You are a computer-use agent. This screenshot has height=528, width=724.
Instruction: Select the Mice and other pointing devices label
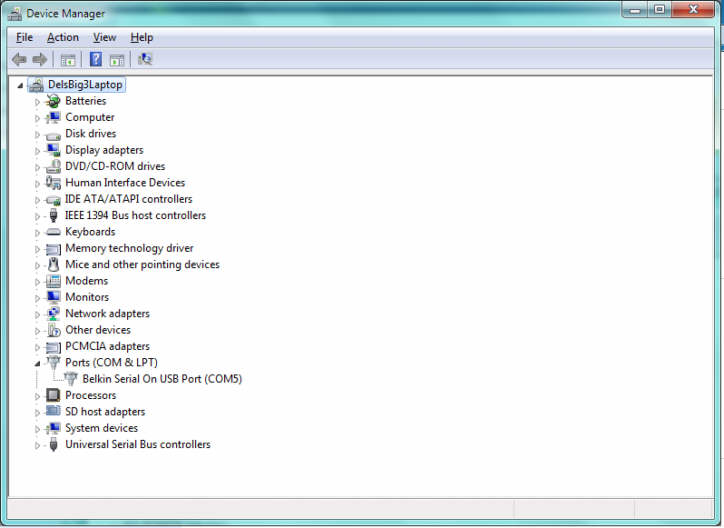(x=142, y=264)
